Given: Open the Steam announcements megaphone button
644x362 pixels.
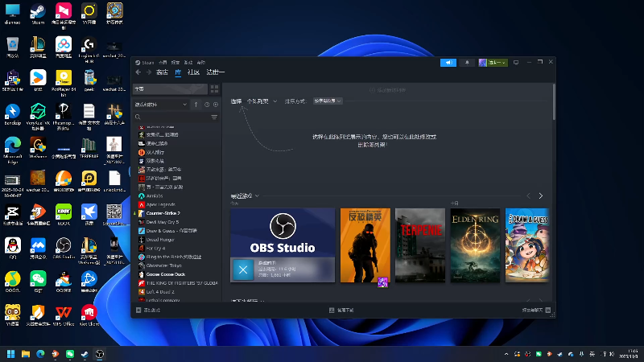Looking at the screenshot, I should tap(448, 63).
